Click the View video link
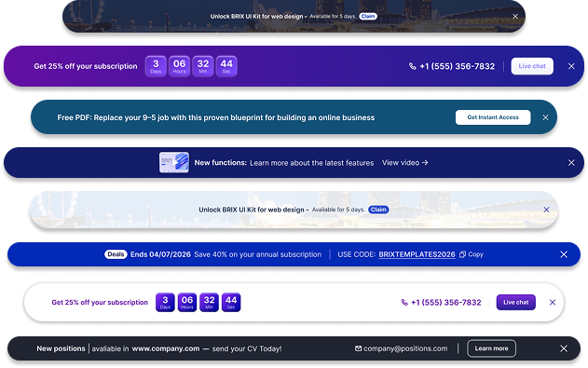 coord(404,163)
